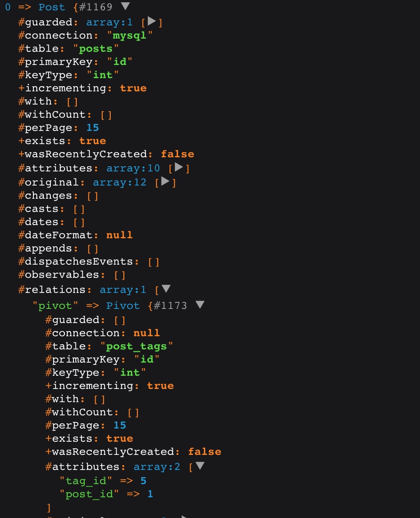Click the "pivot" relation key
The width and height of the screenshot is (420, 518).
tap(55, 306)
